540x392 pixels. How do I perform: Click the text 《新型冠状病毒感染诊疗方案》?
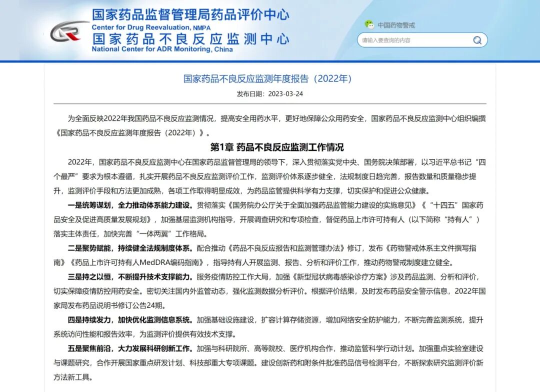point(340,277)
